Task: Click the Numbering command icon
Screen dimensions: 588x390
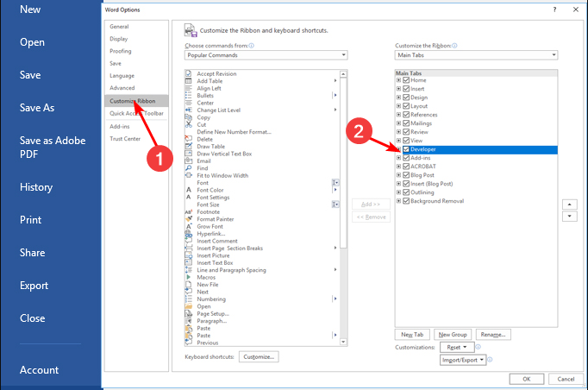Action: [x=189, y=299]
